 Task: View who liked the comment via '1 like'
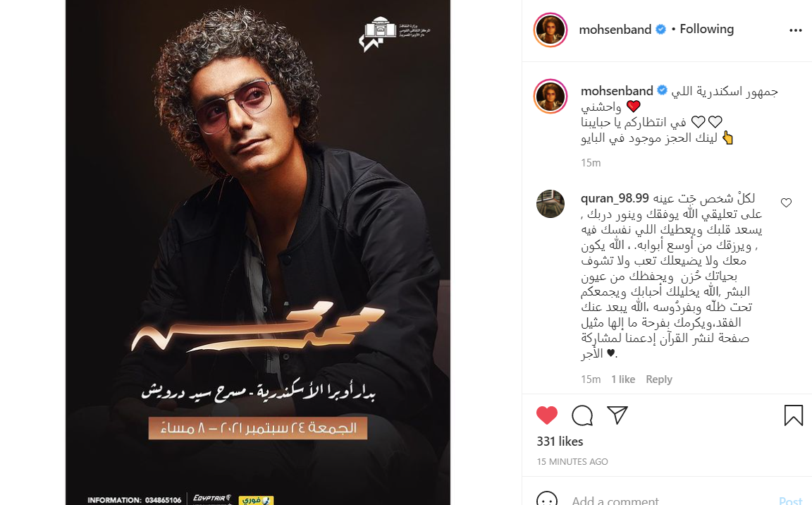[623, 379]
